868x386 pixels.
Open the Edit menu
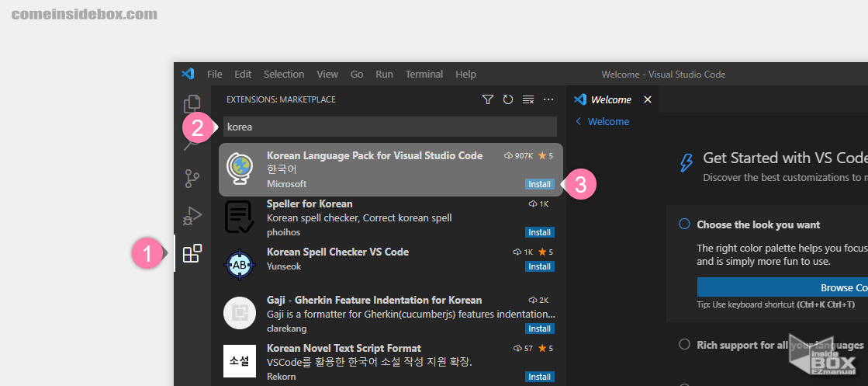point(243,75)
